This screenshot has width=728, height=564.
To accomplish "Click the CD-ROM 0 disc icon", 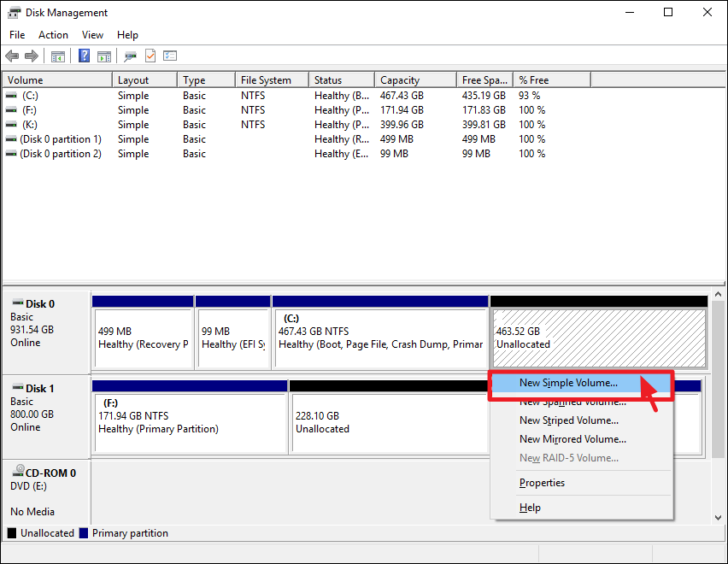I will coord(18,471).
